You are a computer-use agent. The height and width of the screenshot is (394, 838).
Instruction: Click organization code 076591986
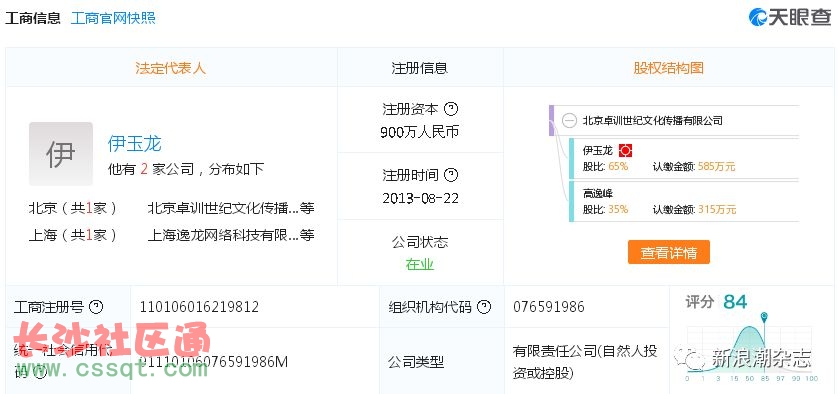point(549,307)
